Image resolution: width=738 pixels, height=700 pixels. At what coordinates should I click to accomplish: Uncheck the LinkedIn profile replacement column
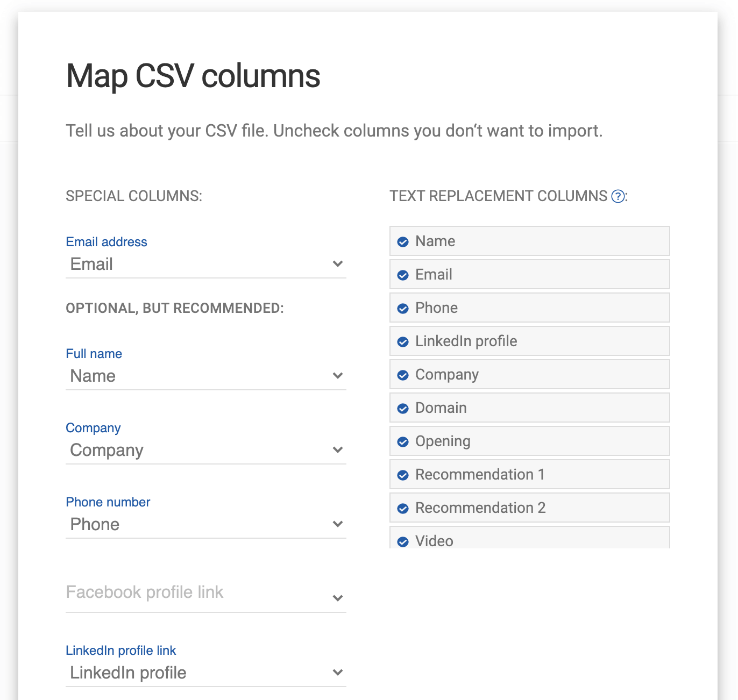403,342
